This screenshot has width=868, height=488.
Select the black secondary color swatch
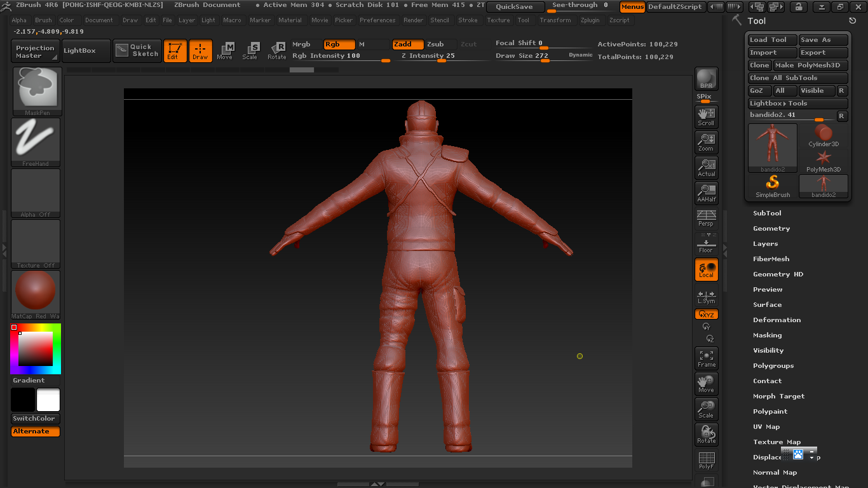(23, 400)
